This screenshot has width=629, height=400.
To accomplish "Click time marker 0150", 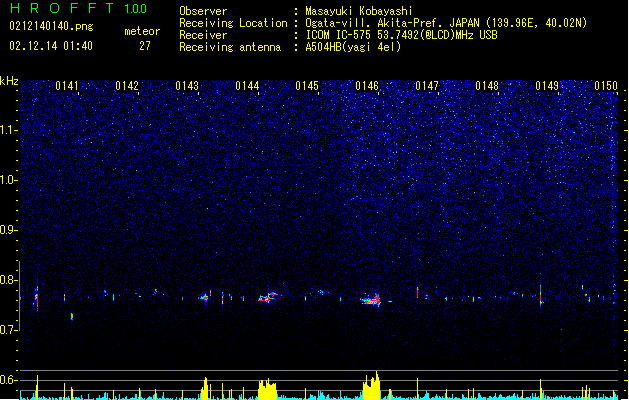I will [606, 86].
